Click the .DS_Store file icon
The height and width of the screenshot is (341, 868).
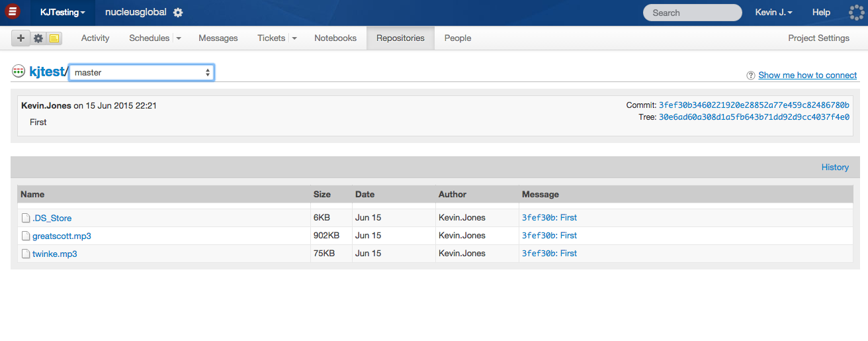(x=26, y=218)
